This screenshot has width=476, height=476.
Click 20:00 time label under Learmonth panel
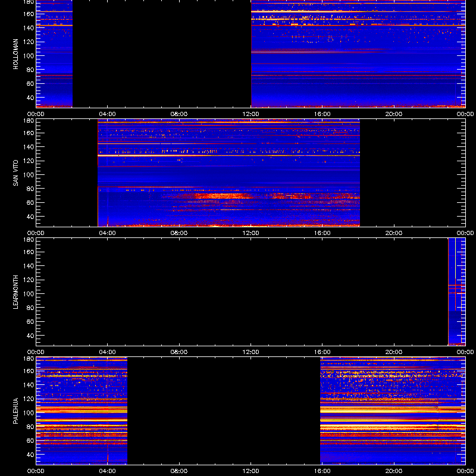point(394,352)
